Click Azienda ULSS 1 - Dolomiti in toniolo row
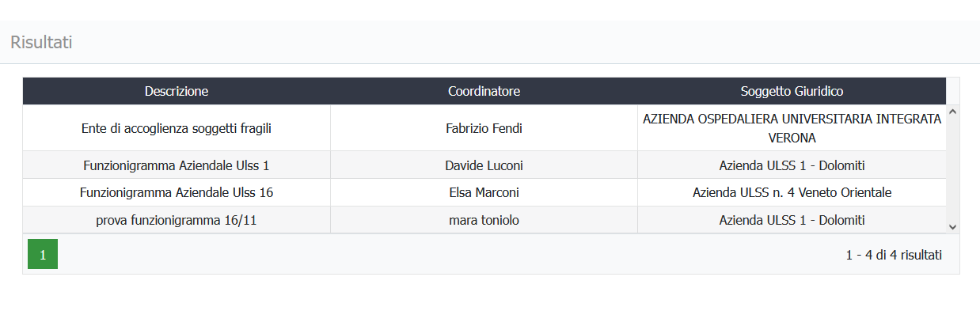 tap(792, 220)
